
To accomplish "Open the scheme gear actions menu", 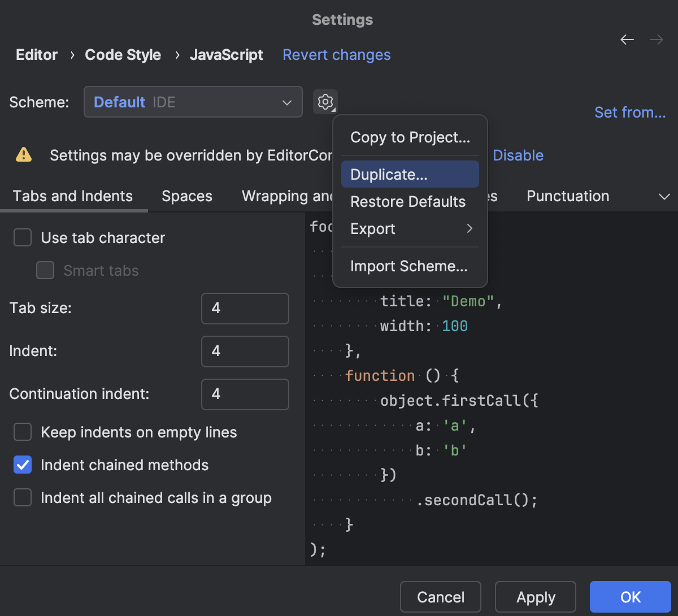I will [x=325, y=102].
